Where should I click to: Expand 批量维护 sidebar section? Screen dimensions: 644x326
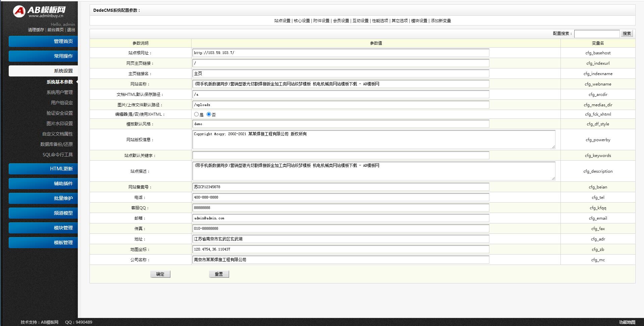(x=43, y=198)
